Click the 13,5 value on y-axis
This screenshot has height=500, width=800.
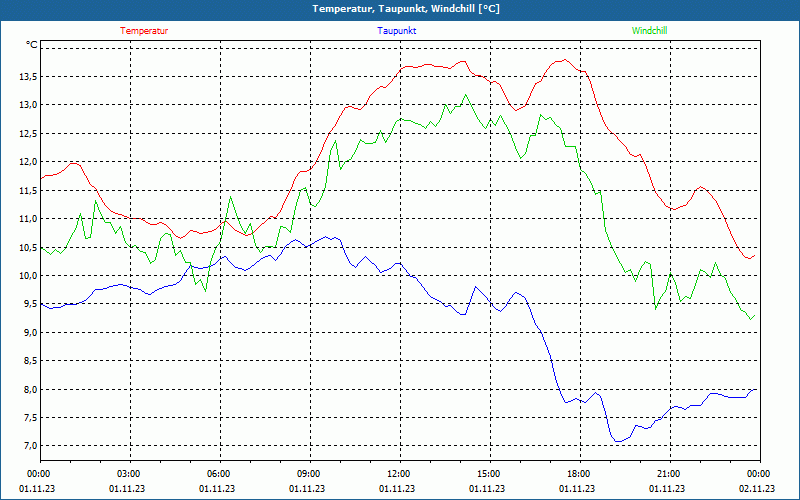(28, 77)
